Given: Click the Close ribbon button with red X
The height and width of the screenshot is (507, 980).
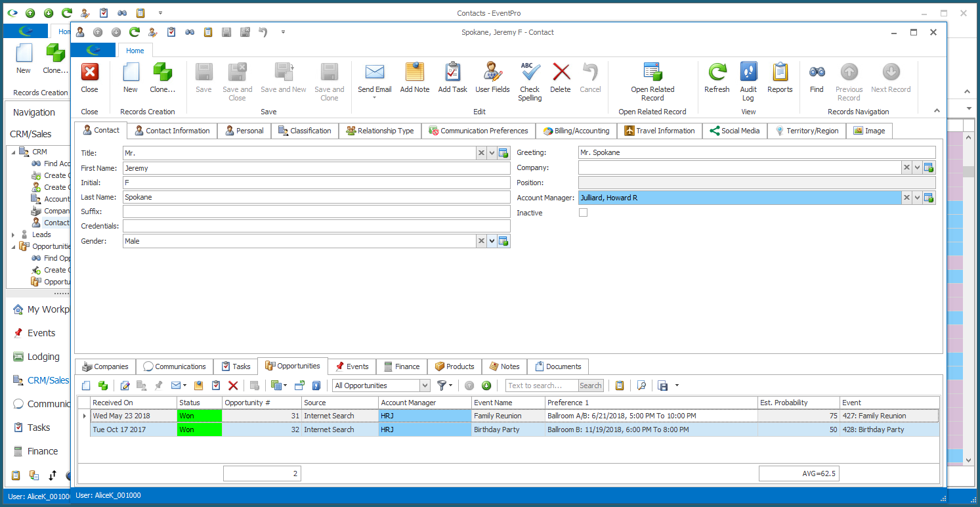Looking at the screenshot, I should (x=89, y=78).
